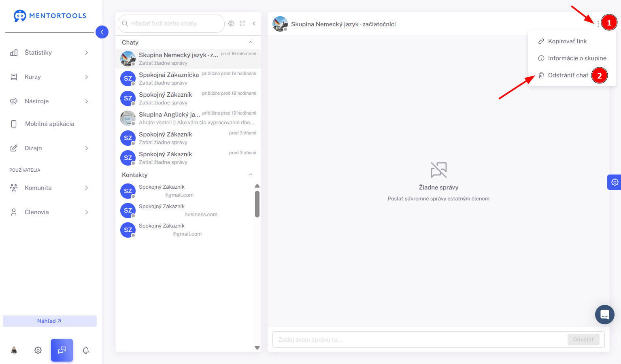This screenshot has width=621, height=364.
Task: Expand the Komunita submenu
Action: (49, 188)
